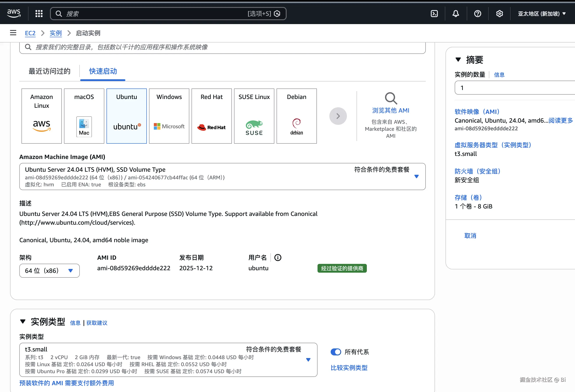Screen dimensions: 575x392
Task: Launch CloudShell terminal
Action: pos(434,14)
